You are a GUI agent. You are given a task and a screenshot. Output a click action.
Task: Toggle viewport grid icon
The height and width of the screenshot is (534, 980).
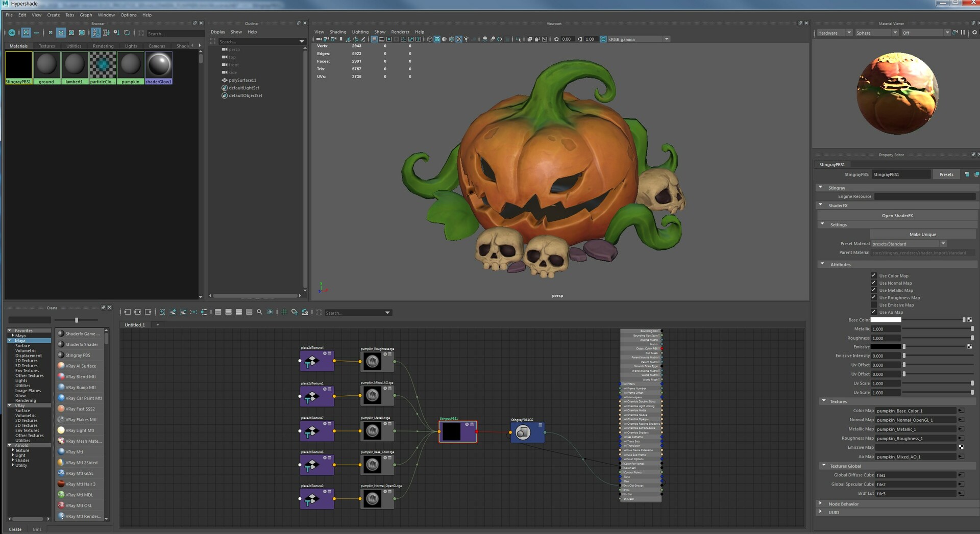(374, 39)
